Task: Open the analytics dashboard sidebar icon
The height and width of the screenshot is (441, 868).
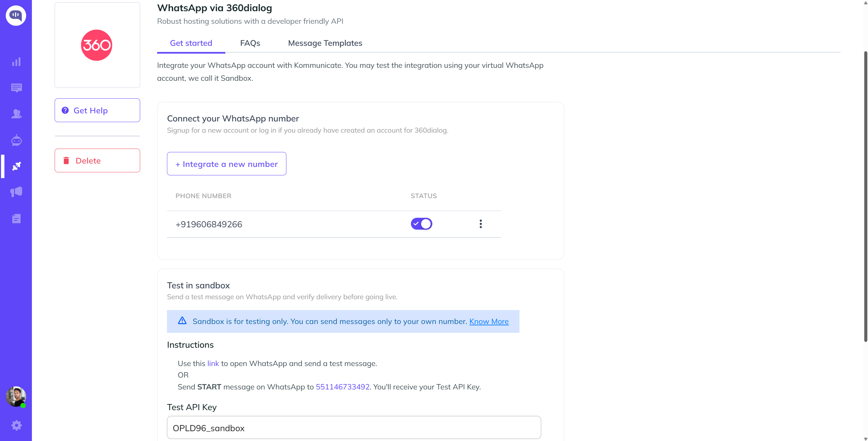Action: 16,62
